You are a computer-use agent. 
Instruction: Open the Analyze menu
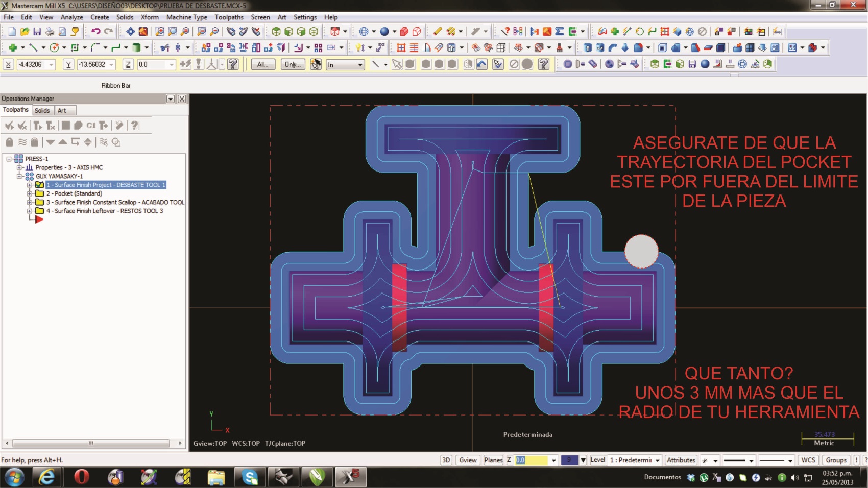coord(71,17)
